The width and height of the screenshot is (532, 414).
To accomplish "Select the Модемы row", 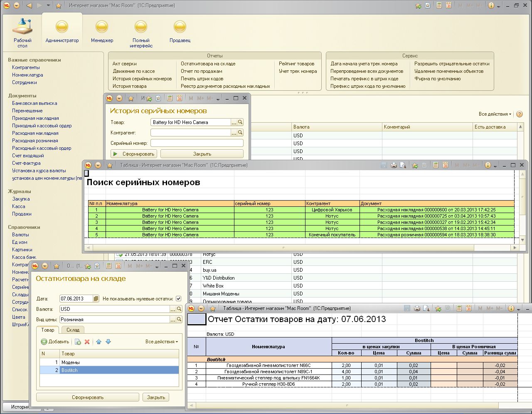I will click(109, 362).
